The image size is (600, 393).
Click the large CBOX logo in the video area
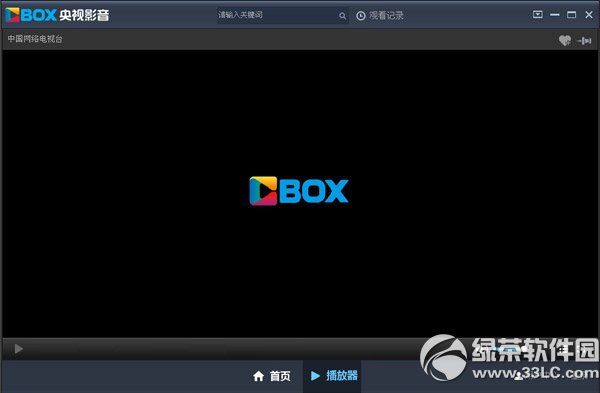[x=299, y=191]
